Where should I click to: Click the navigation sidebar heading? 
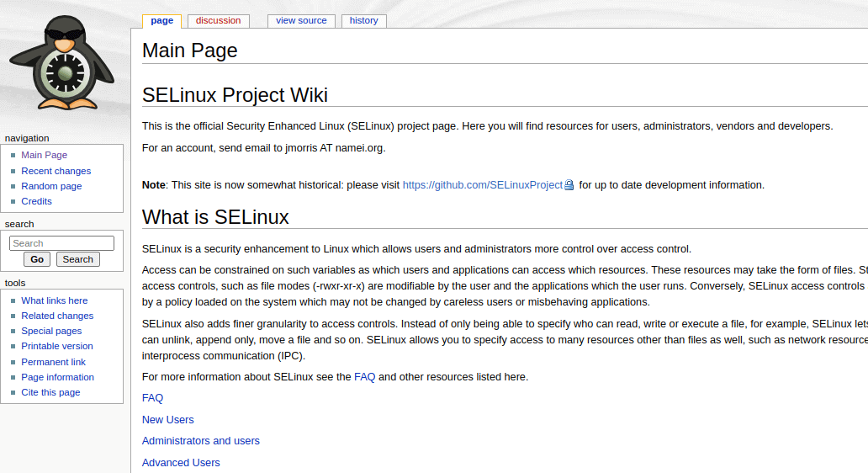click(27, 139)
